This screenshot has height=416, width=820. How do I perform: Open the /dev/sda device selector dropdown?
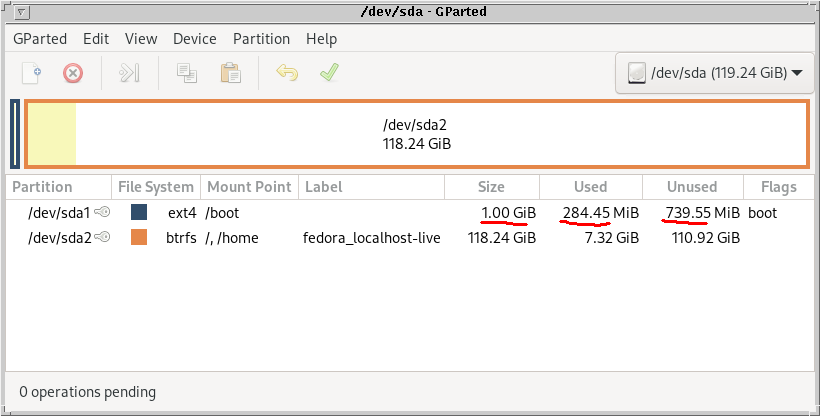coord(714,73)
